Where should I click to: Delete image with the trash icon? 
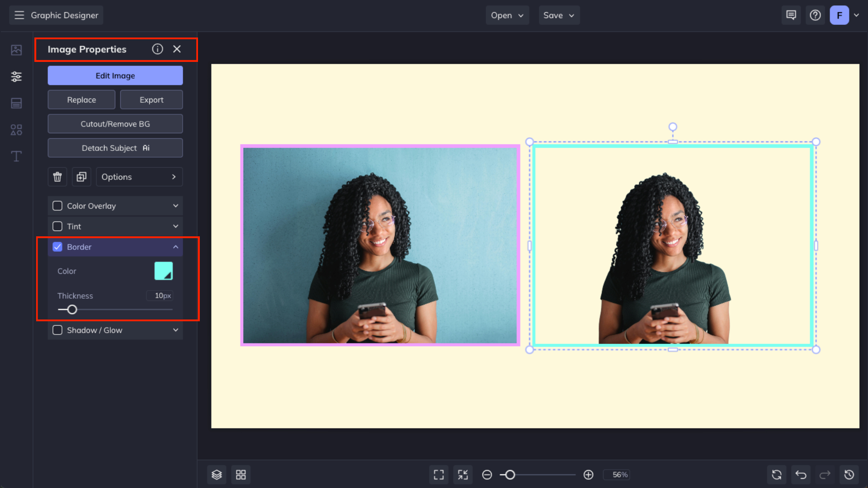(57, 177)
